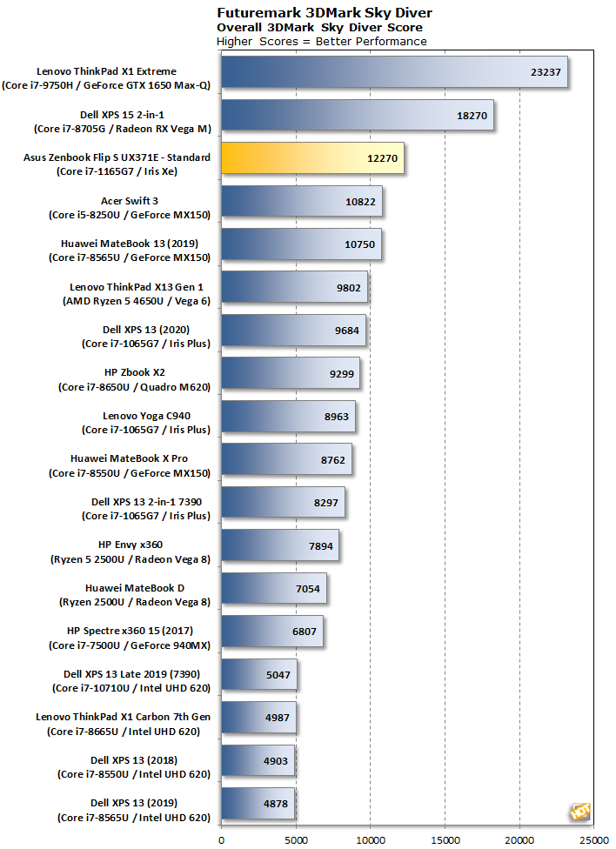This screenshot has height=849, width=616.
Task: Click the label Core i7-8665U / Intel UHD 620
Action: point(124,732)
